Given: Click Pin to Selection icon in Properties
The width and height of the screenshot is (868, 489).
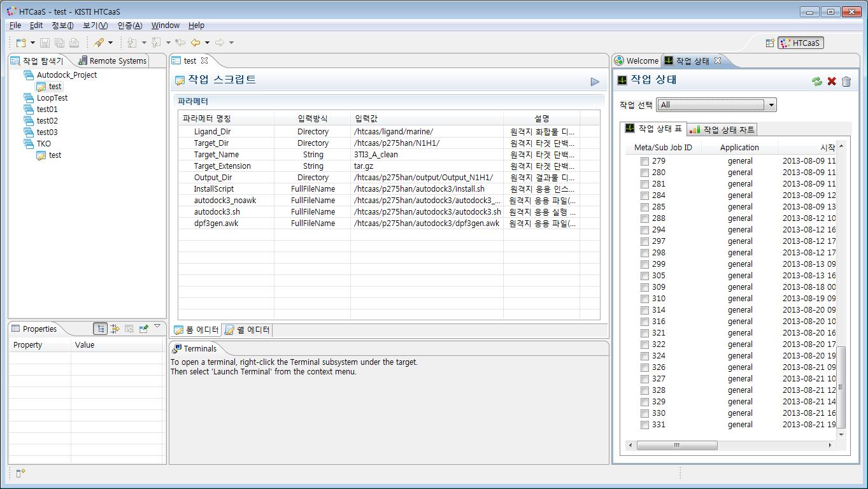Looking at the screenshot, I should (x=144, y=329).
